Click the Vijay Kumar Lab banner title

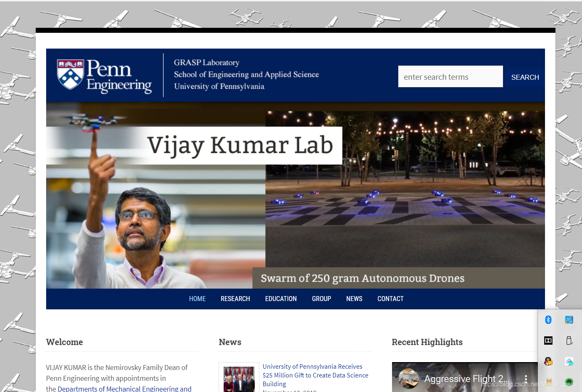[x=240, y=145]
